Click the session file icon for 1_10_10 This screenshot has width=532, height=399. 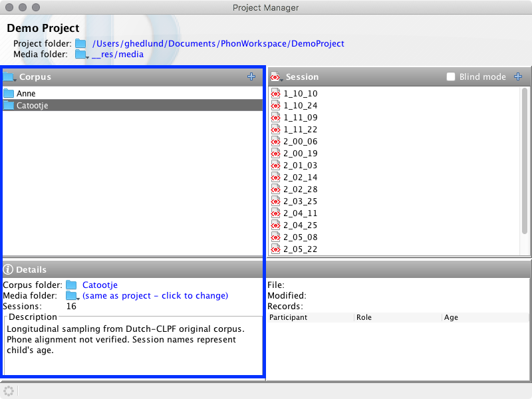[x=276, y=94]
